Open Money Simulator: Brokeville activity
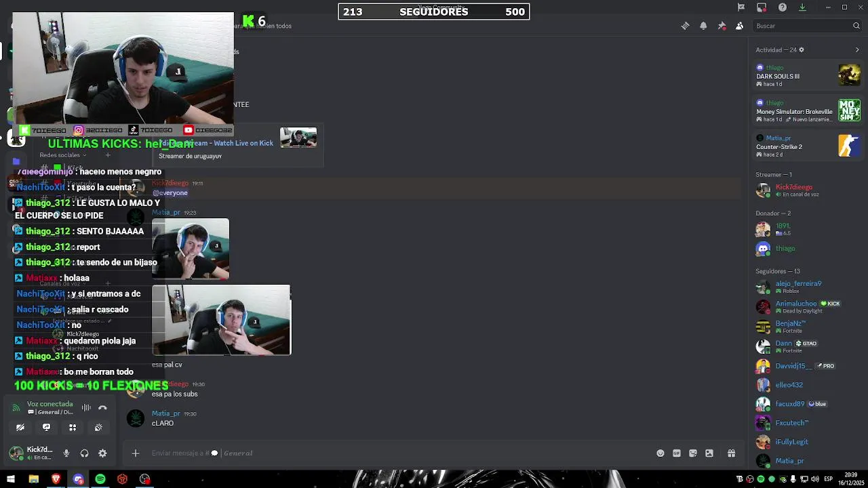 tap(808, 110)
